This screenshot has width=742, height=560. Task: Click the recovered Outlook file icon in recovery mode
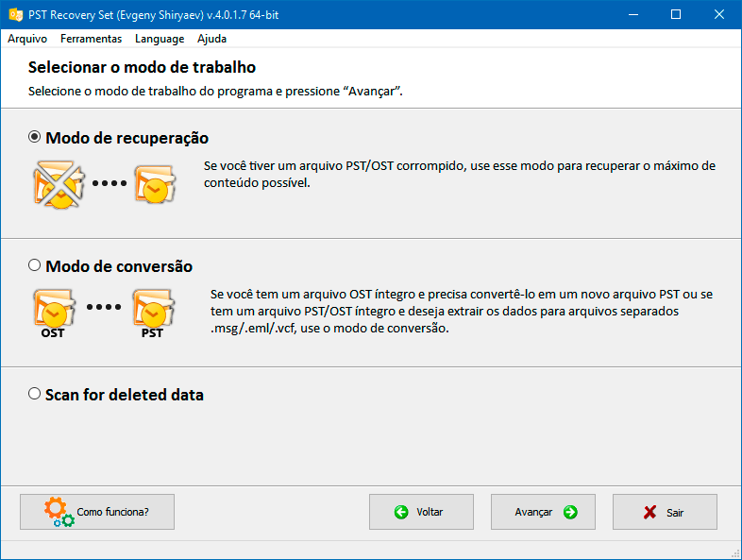[155, 184]
